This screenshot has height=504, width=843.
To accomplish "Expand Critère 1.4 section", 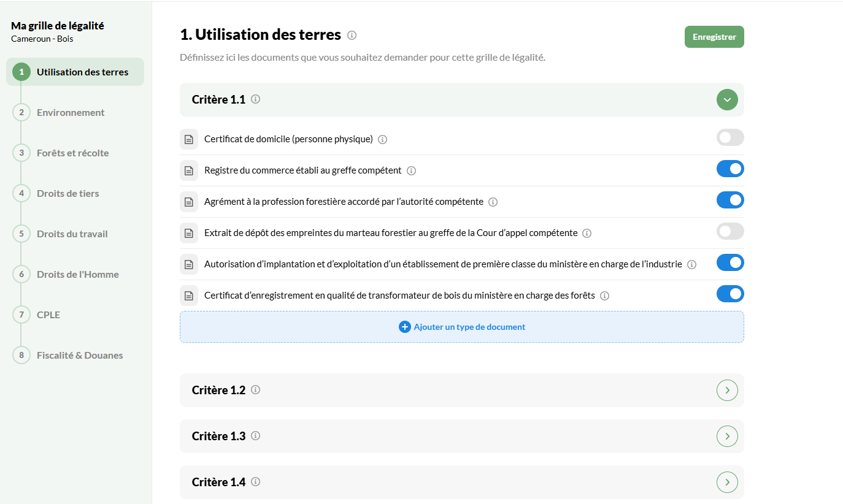I will click(x=727, y=482).
